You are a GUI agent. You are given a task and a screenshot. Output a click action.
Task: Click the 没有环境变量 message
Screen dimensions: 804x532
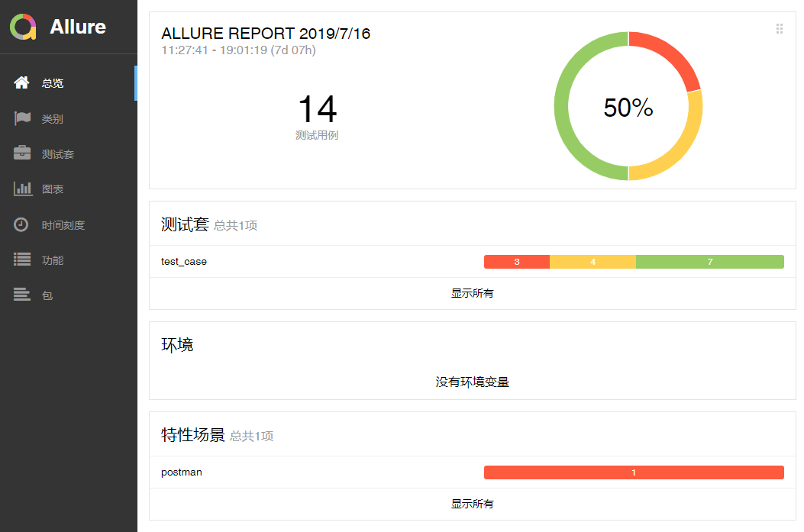coord(473,382)
